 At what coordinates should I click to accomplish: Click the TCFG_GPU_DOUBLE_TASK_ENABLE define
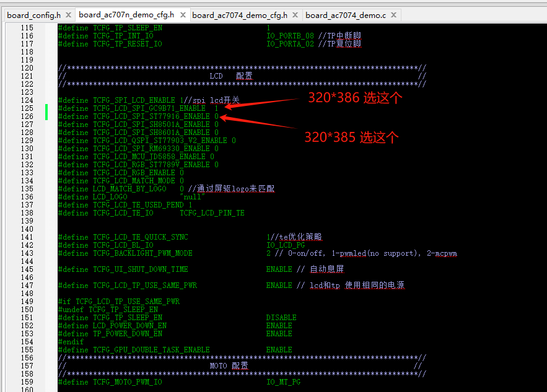(151, 350)
